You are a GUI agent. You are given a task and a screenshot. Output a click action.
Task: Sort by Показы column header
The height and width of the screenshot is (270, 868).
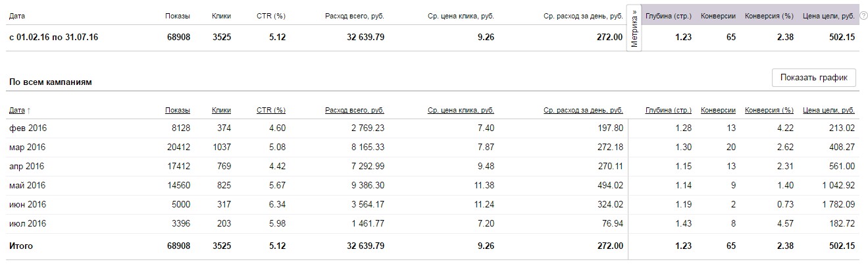(178, 110)
